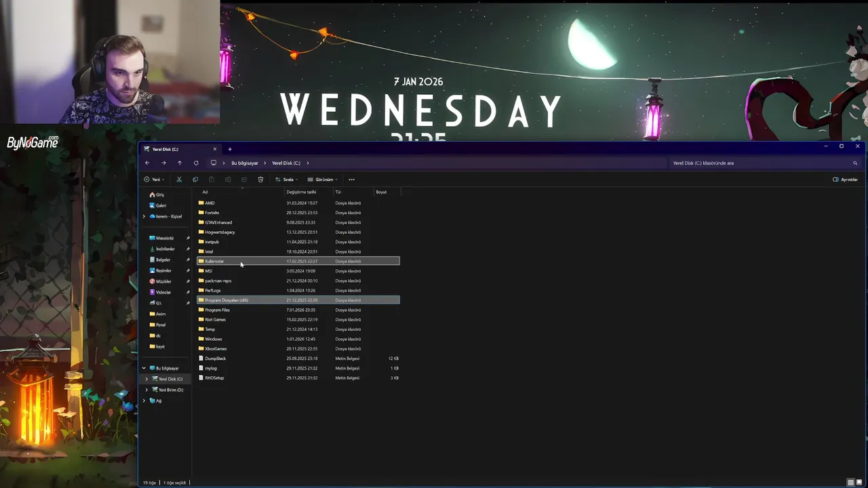Image resolution: width=868 pixels, height=488 pixels.
Task: Select the Fortnite folder
Action: pos(298,213)
